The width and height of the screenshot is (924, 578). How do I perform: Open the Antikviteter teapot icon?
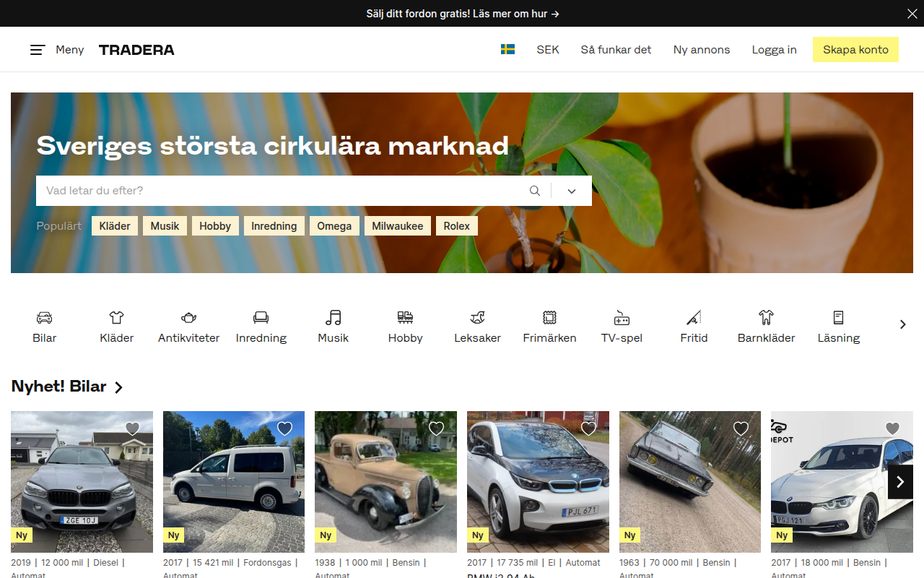pos(189,317)
